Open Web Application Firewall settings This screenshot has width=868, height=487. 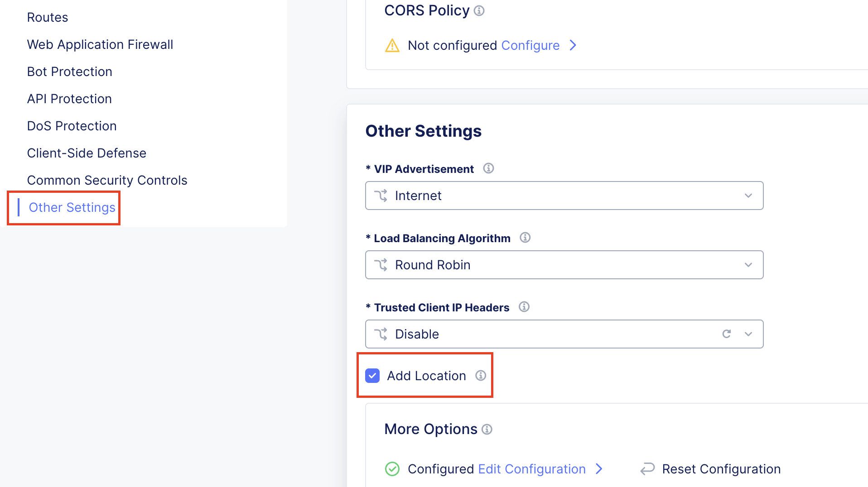(100, 44)
